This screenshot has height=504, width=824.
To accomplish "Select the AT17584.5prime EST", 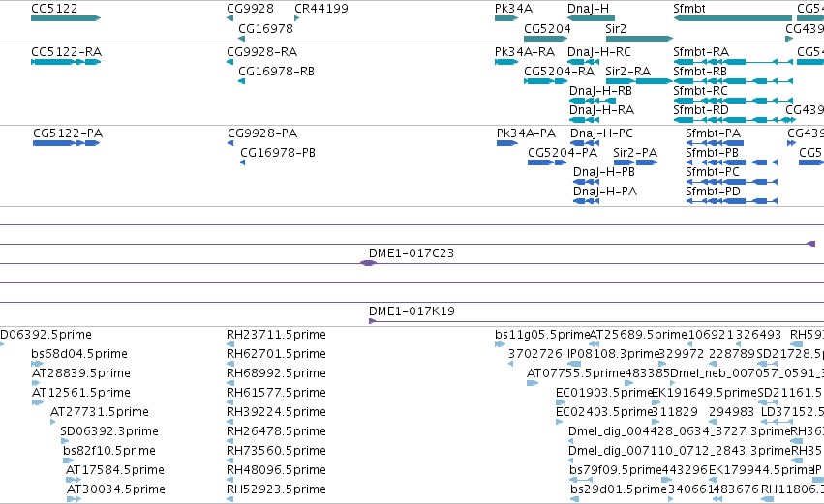I will click(x=74, y=480).
